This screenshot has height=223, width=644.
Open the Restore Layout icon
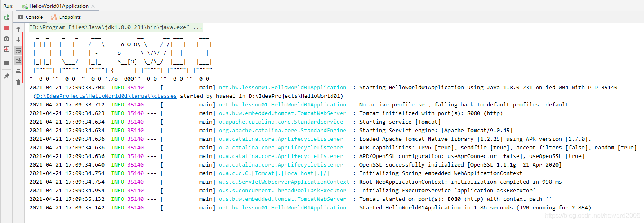pos(7,63)
